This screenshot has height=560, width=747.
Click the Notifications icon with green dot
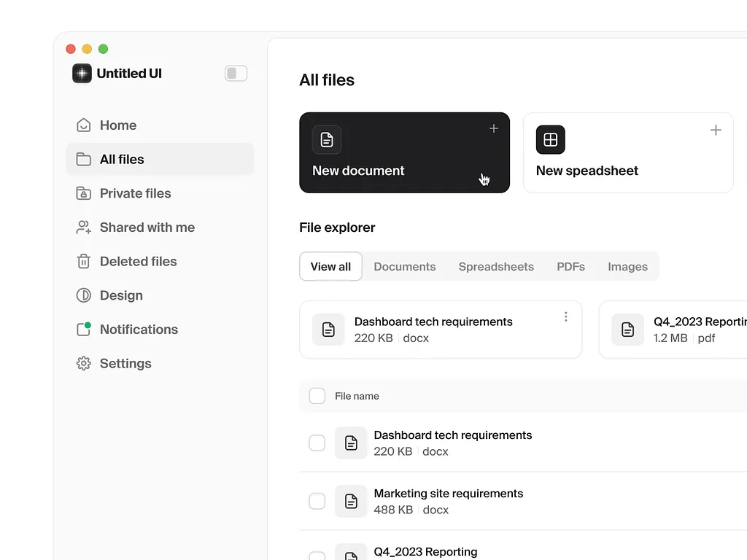(84, 330)
